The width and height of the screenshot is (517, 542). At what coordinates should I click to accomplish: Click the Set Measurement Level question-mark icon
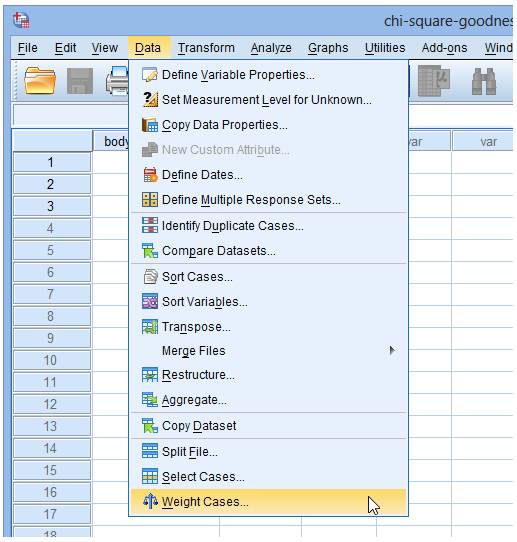click(150, 100)
